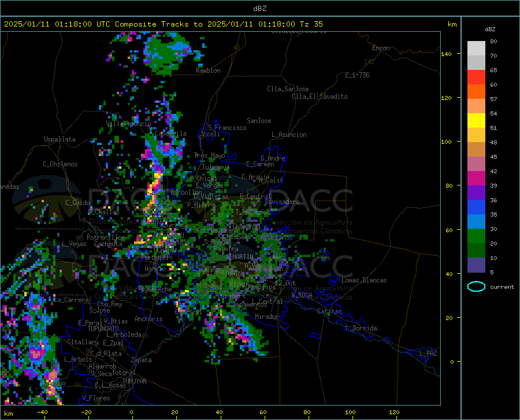Select the dark green 10-20 dBZ swatch
Screen dimensions: 520x420
(476, 251)
